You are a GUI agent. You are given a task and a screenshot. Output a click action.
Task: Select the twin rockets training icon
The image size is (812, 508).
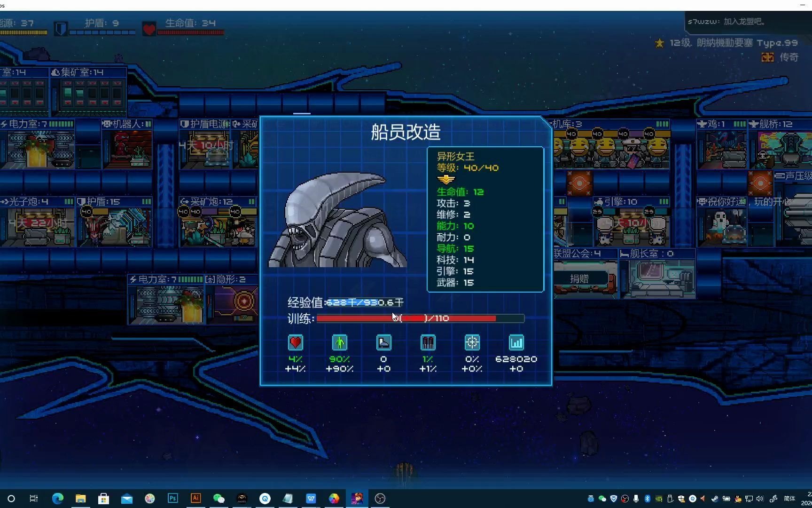[428, 342]
